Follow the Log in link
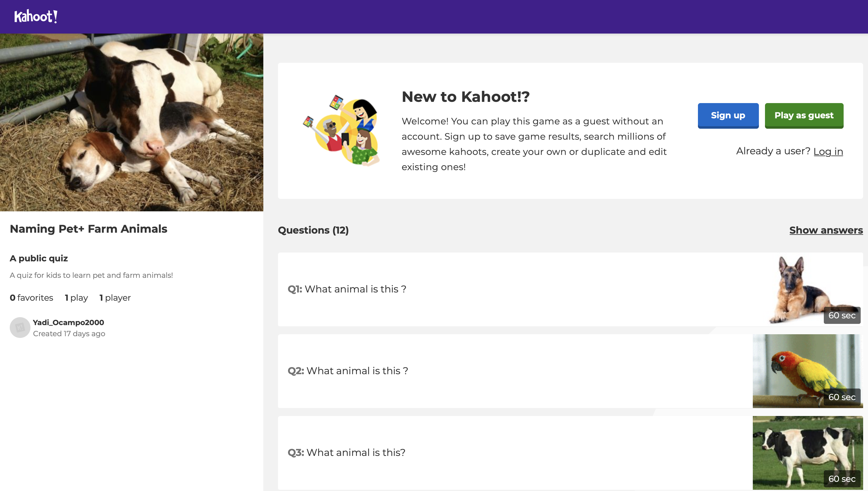The image size is (868, 491). 828,151
